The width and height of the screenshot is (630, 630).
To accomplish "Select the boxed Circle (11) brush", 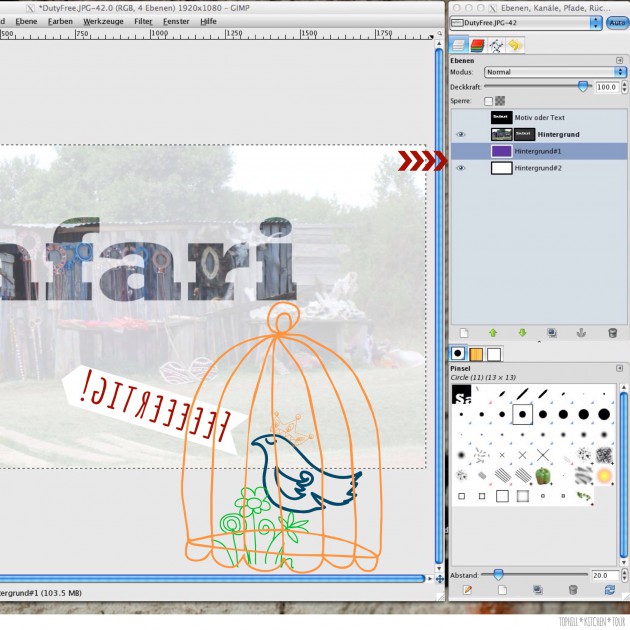I will (522, 414).
